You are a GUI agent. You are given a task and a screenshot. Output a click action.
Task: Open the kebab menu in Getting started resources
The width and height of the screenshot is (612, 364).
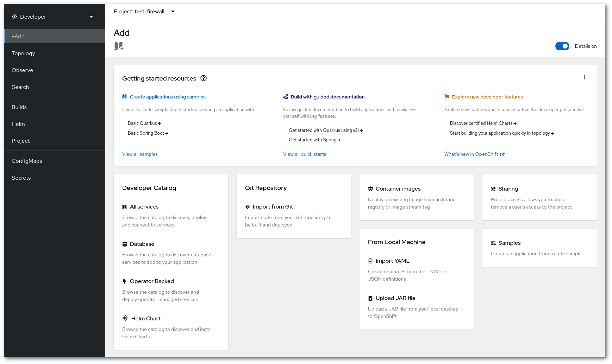click(x=585, y=77)
